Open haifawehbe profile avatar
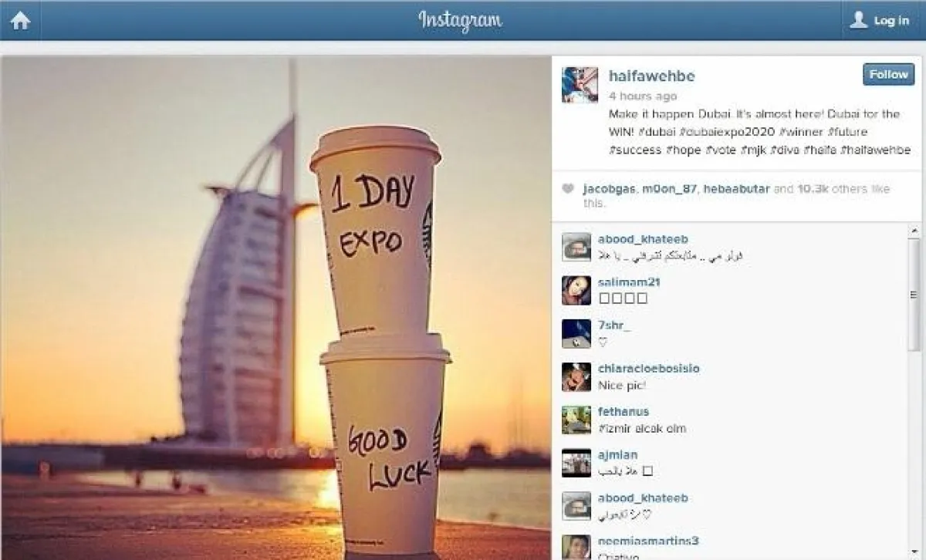 tap(580, 85)
